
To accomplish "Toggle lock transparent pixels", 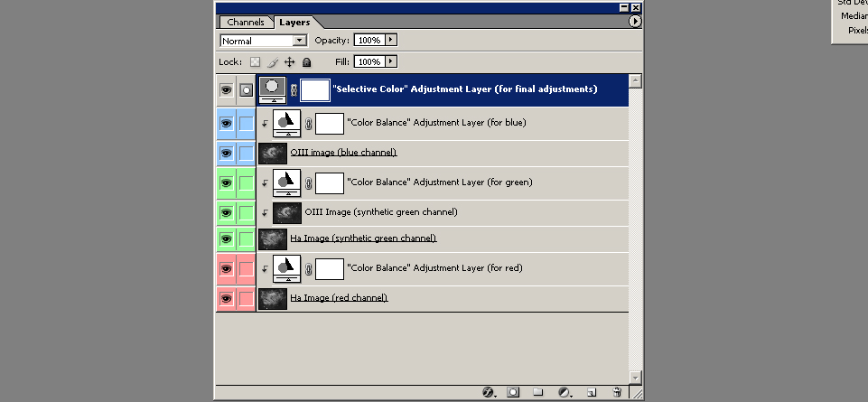I will [255, 62].
